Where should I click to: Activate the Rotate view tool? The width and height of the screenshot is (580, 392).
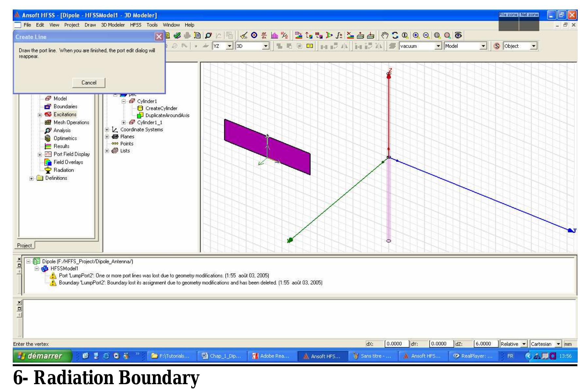coord(395,35)
